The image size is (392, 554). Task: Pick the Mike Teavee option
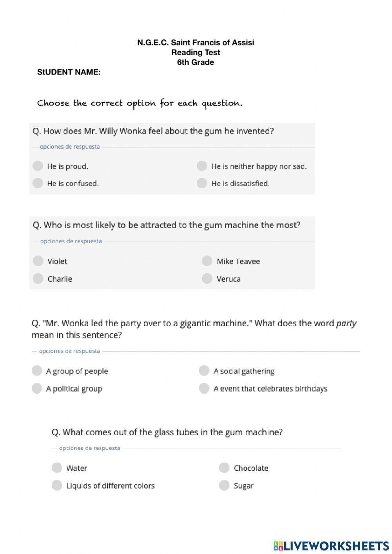(207, 261)
